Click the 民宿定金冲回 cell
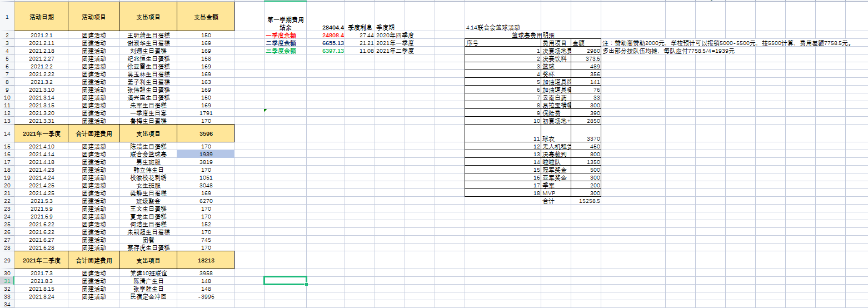 pyautogui.click(x=148, y=296)
